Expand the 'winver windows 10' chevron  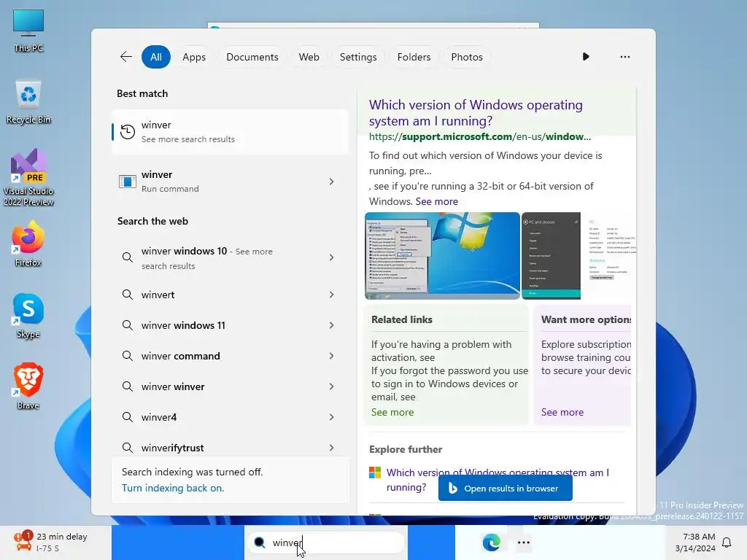click(x=332, y=257)
